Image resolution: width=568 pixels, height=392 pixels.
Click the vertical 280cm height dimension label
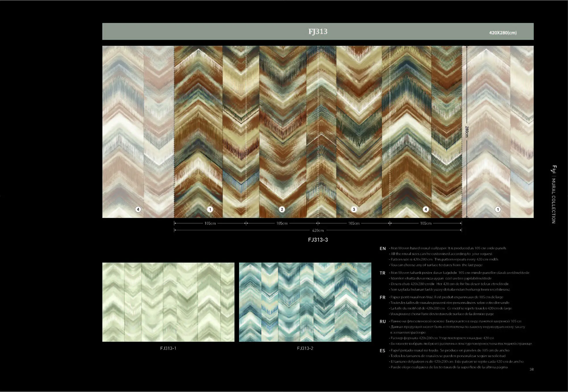pyautogui.click(x=466, y=131)
